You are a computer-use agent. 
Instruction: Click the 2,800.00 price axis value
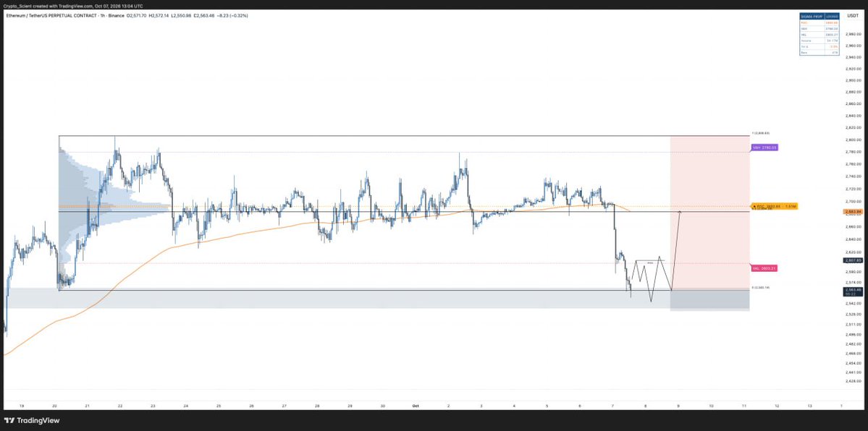tap(853, 140)
